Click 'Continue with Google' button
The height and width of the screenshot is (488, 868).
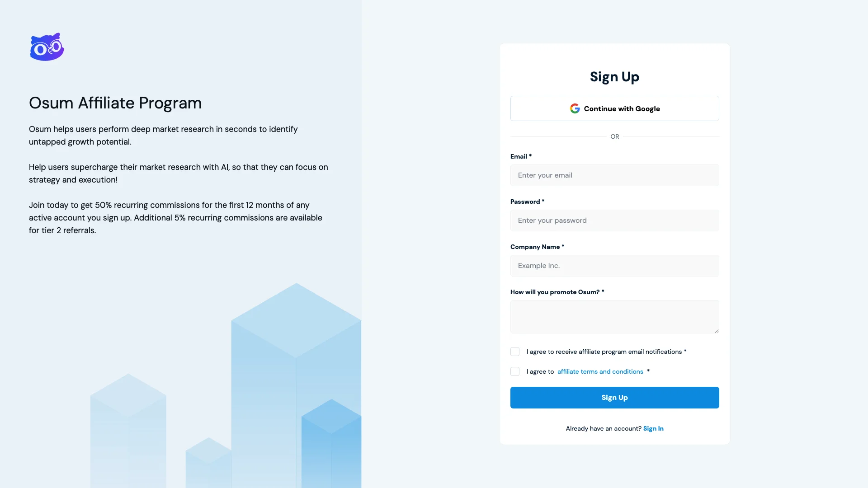pos(615,108)
